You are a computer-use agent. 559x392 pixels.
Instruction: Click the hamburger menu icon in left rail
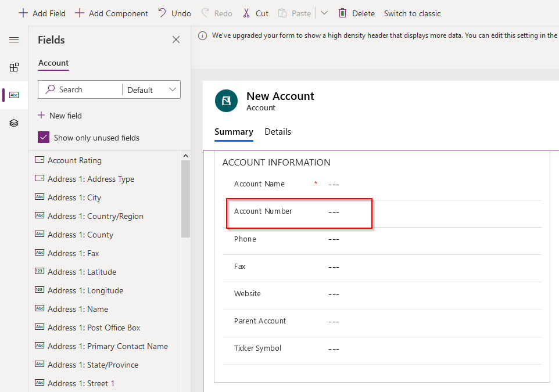pyautogui.click(x=14, y=40)
